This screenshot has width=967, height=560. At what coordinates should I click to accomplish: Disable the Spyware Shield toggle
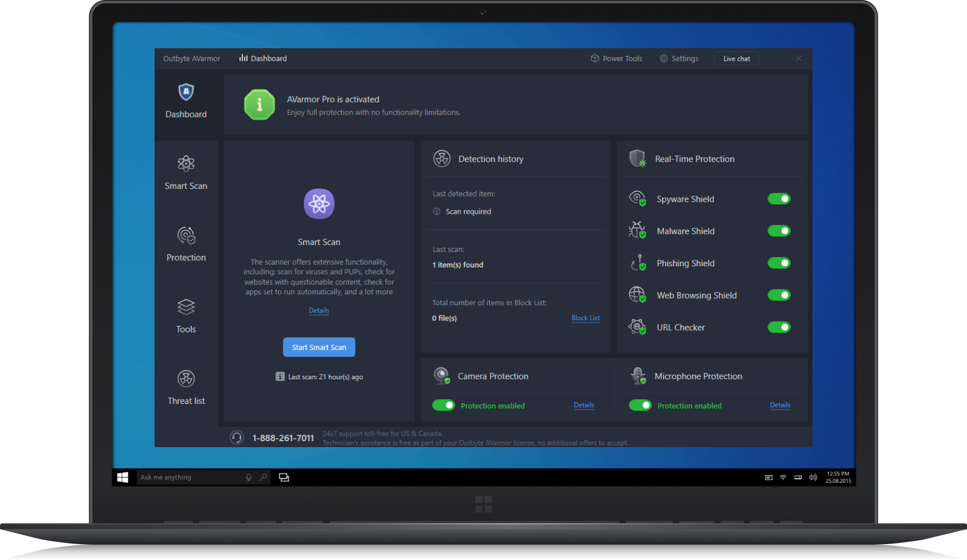tap(778, 199)
